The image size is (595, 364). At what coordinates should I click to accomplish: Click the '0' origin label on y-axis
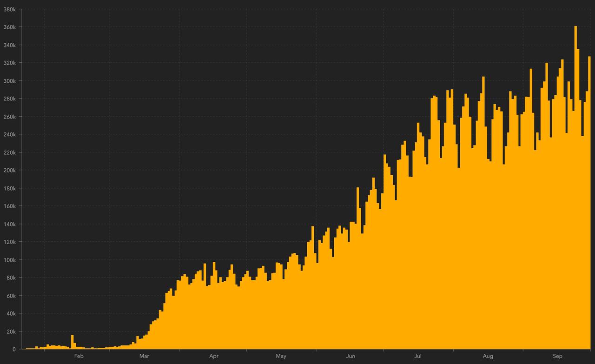pyautogui.click(x=14, y=350)
